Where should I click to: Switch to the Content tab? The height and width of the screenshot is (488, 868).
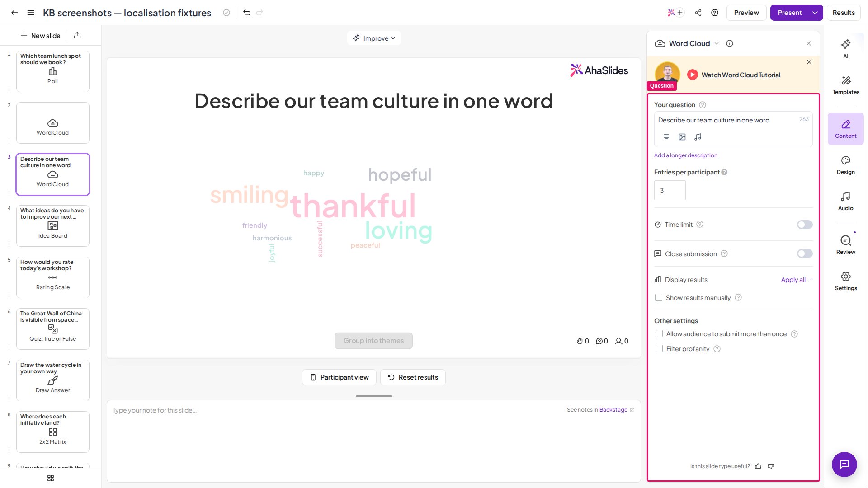coord(846,129)
